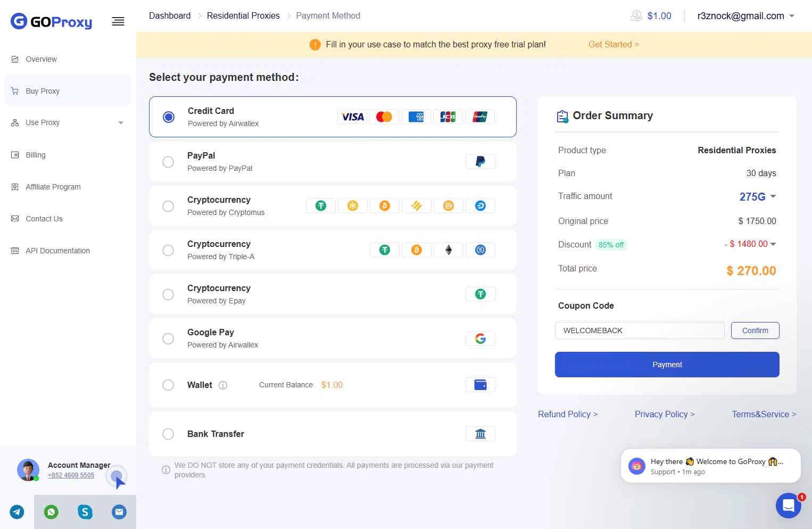
Task: Click the Account Manager avatar
Action: point(28,470)
